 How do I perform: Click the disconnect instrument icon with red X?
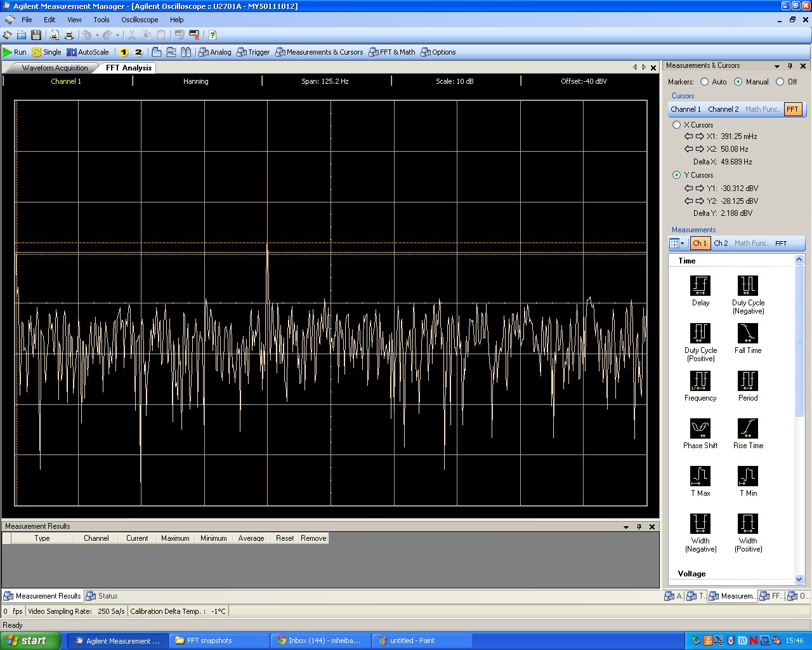(x=194, y=35)
